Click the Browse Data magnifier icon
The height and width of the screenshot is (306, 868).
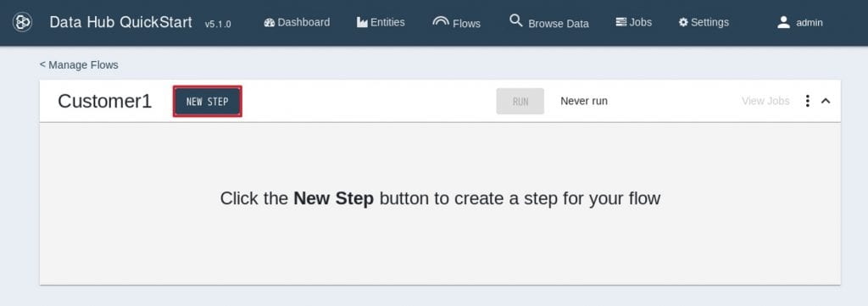[x=516, y=21]
